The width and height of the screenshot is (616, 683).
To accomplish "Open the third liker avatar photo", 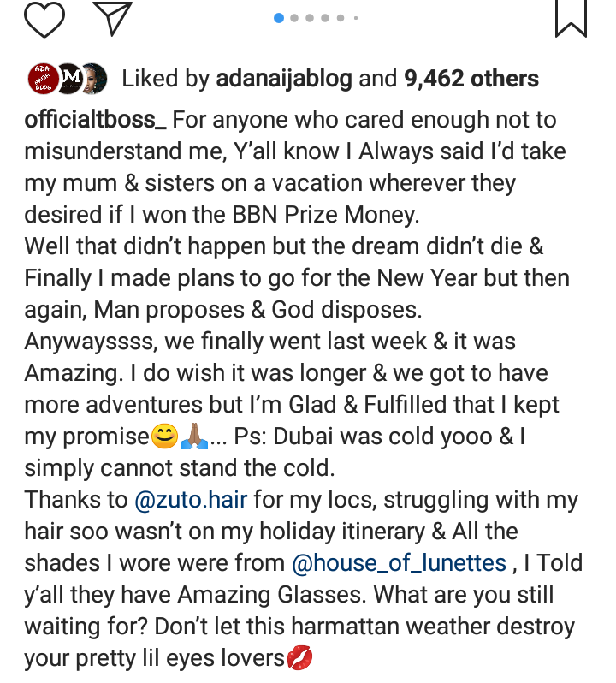I will coord(93,79).
